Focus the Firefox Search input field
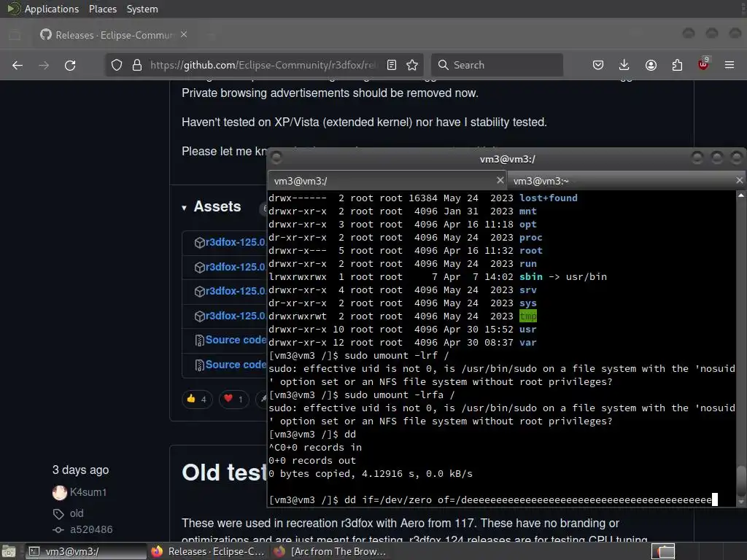The image size is (747, 560). click(497, 65)
